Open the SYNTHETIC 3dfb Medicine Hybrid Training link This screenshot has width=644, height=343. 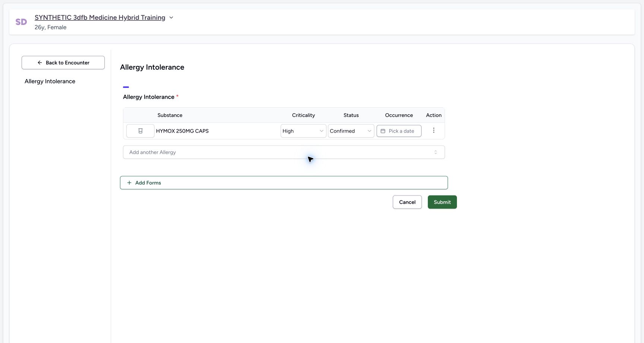pos(100,18)
